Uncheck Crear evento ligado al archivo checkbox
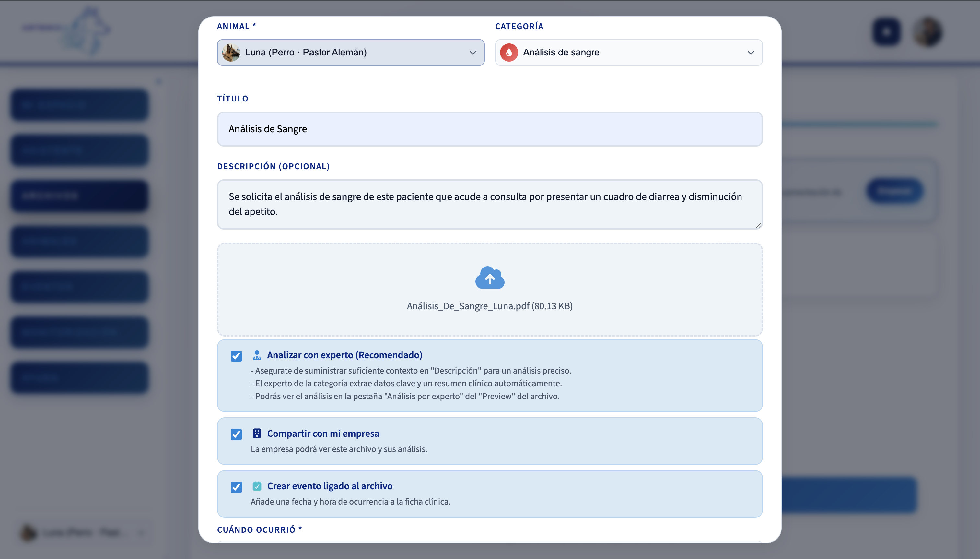This screenshot has height=559, width=980. [236, 487]
